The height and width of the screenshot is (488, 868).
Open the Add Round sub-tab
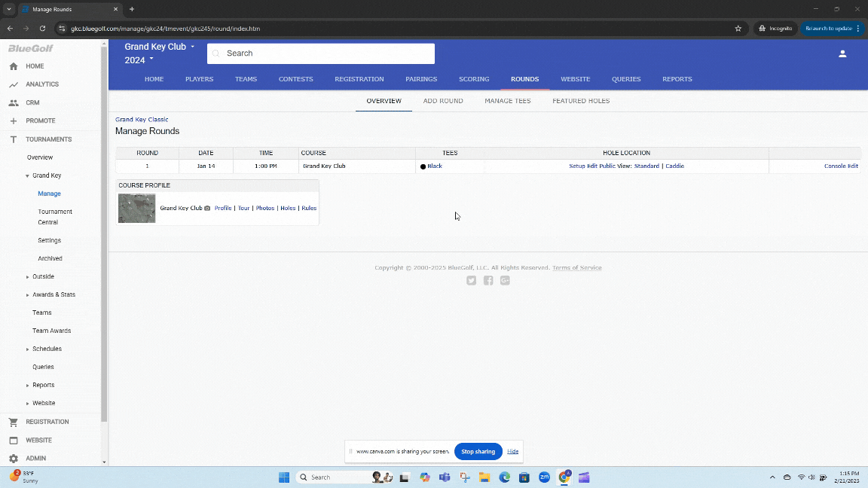pyautogui.click(x=443, y=101)
